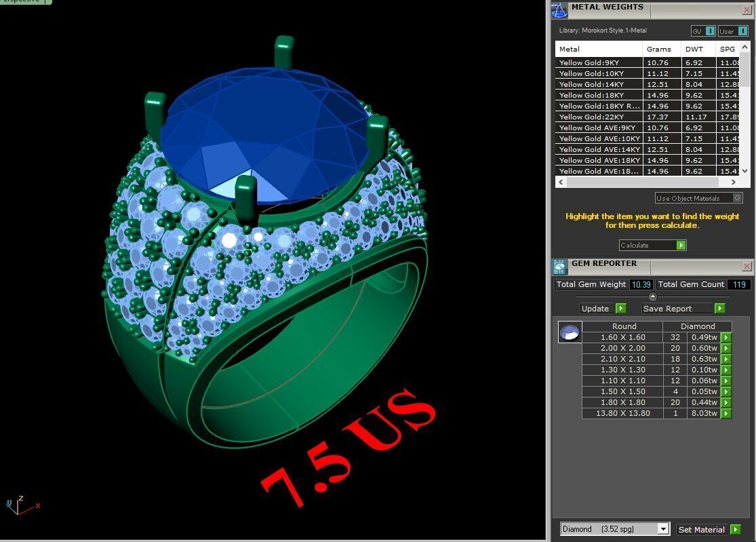Click green arrow for 2.00 X 2.00 row
This screenshot has height=542, width=756.
point(726,348)
